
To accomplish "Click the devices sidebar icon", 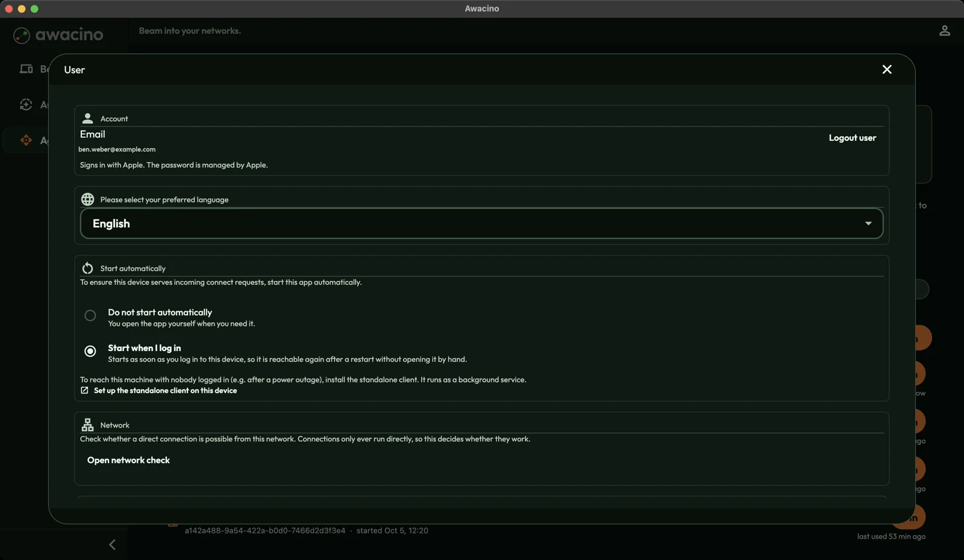I will point(26,69).
